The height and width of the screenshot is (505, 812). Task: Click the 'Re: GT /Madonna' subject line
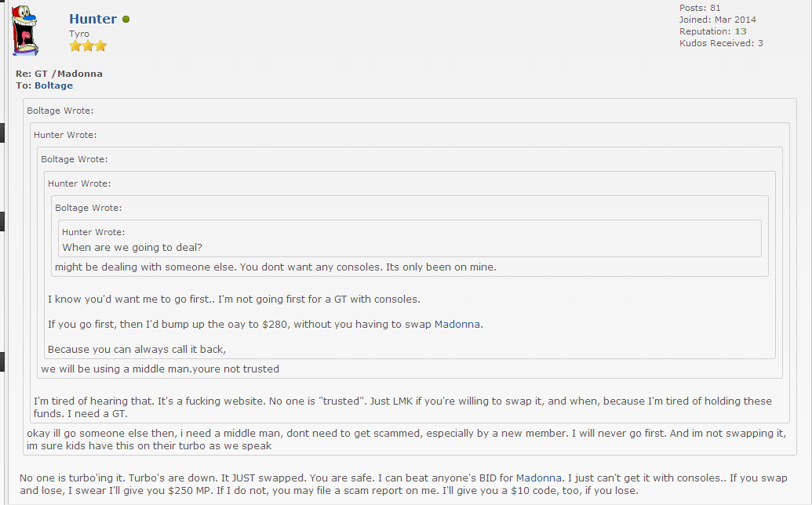(x=59, y=74)
